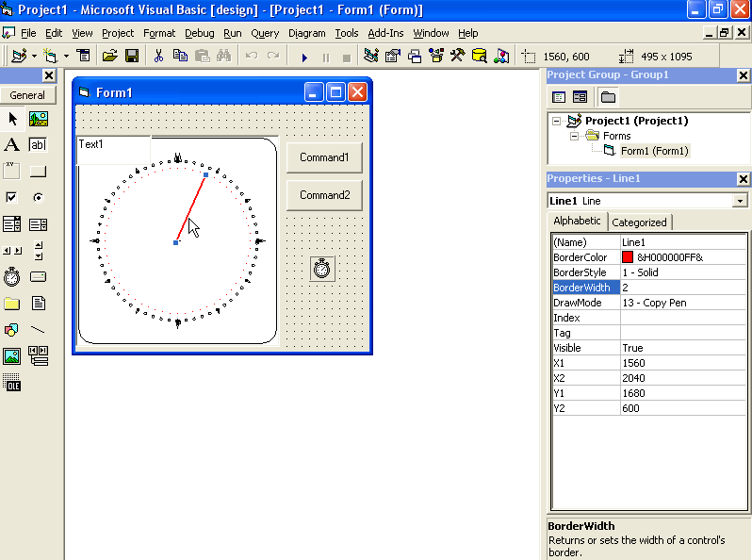Click the Save Project toolbar icon
This screenshot has height=560, width=752.
click(132, 57)
